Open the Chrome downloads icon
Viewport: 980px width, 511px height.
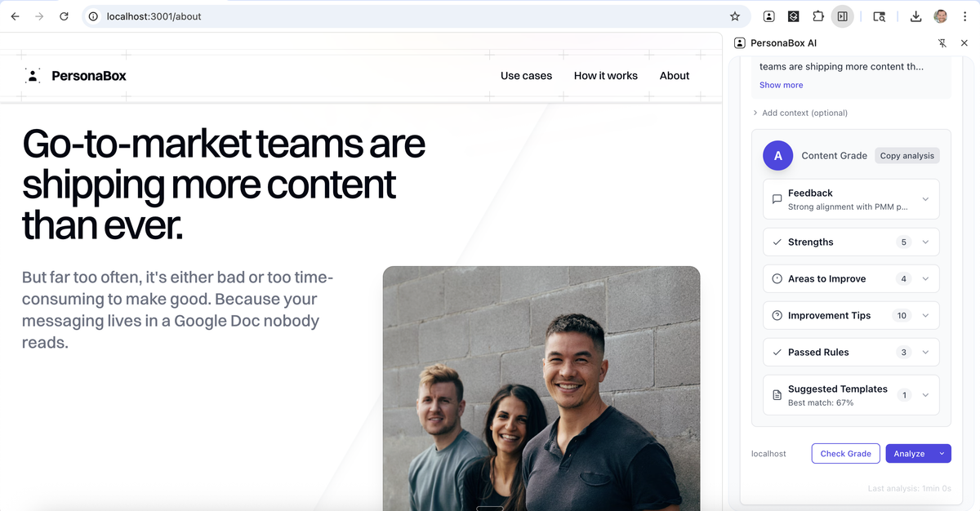pyautogui.click(x=915, y=16)
